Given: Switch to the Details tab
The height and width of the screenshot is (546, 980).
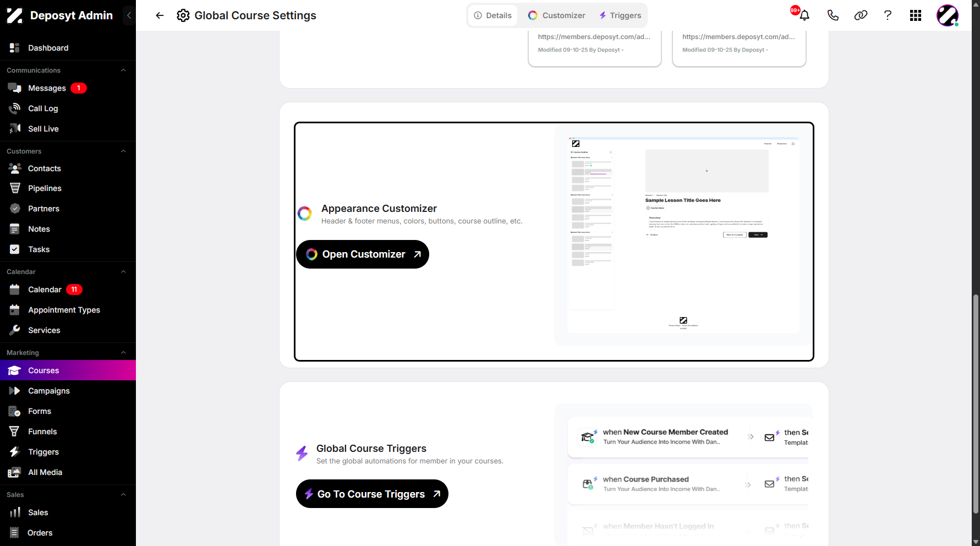Looking at the screenshot, I should point(493,15).
